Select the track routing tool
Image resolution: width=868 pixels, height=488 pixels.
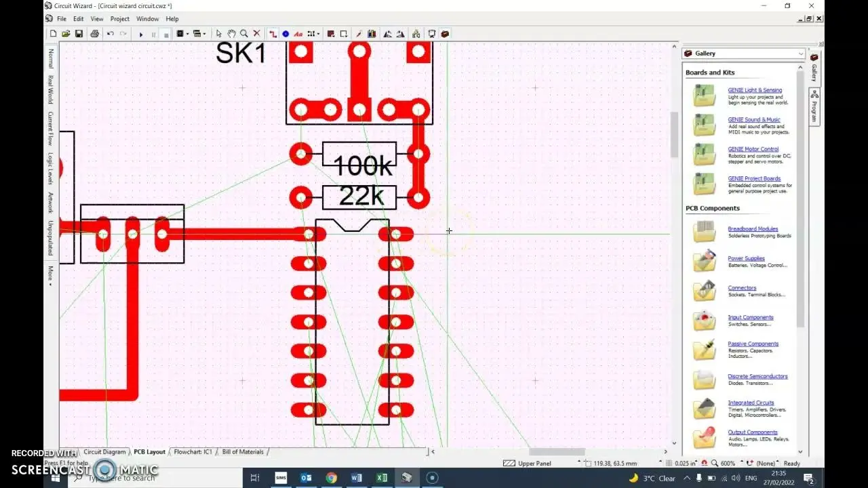pos(273,34)
